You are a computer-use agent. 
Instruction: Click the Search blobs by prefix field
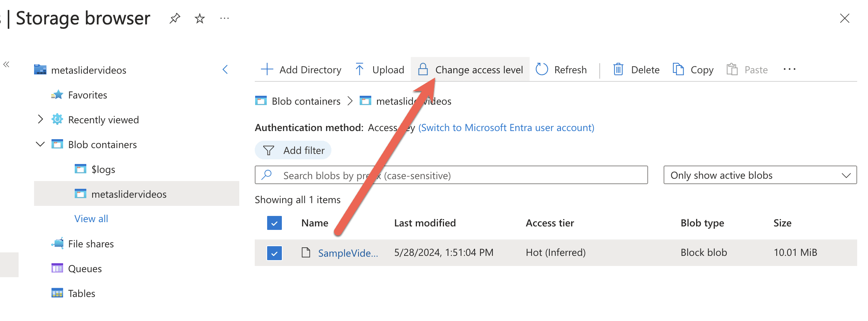(451, 175)
